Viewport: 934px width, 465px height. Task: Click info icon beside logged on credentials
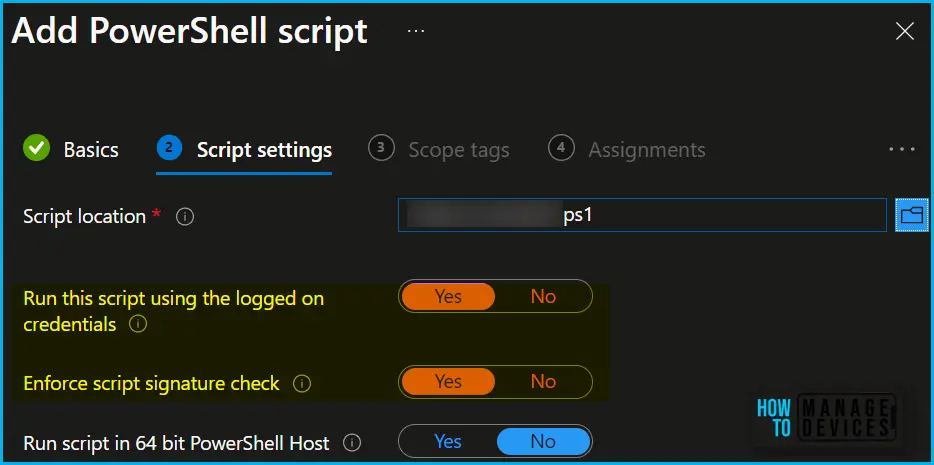point(138,324)
